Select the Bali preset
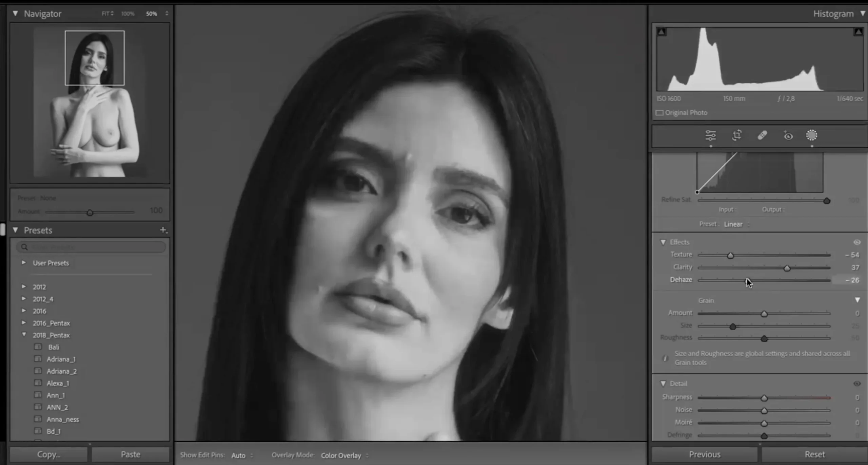 point(54,347)
